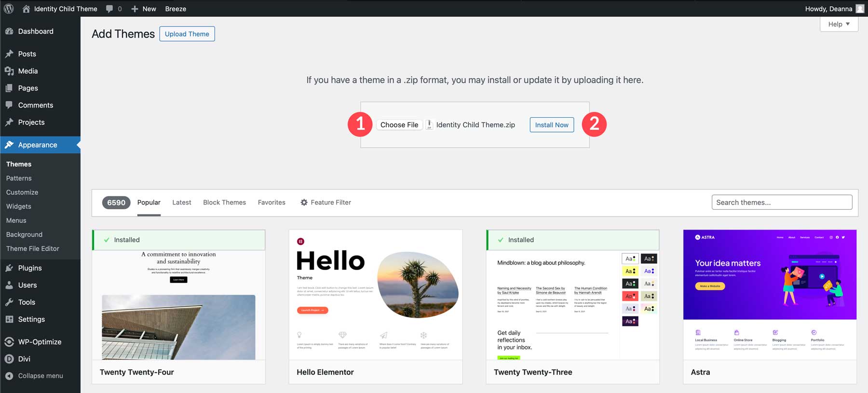Open the Patterns submenu item

[19, 178]
